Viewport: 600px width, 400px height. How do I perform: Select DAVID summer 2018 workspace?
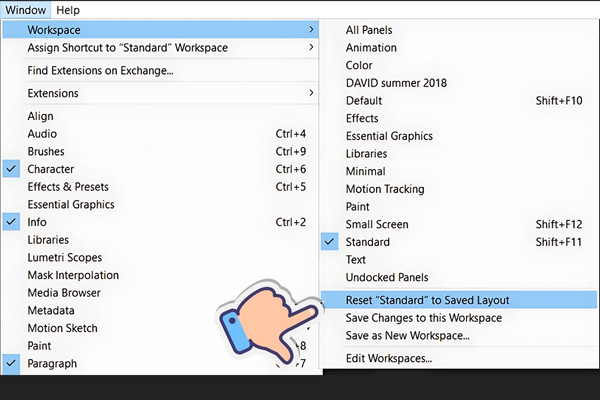point(459,83)
